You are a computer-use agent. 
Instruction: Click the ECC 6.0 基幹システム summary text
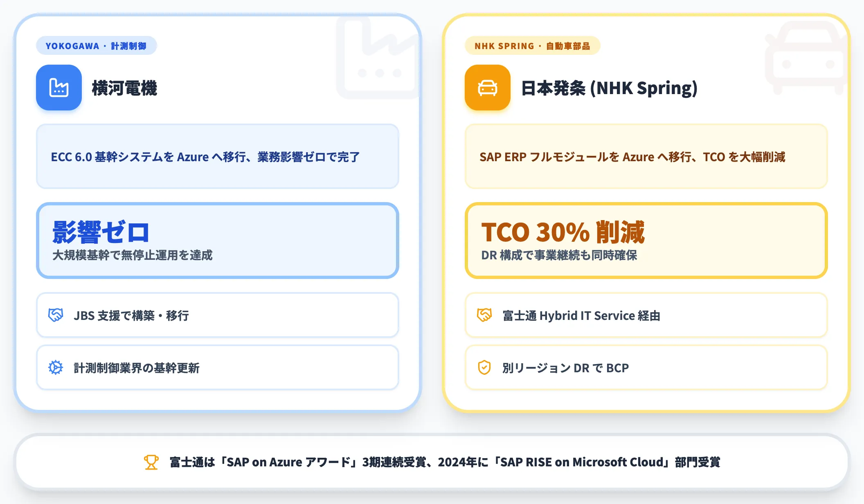coord(205,157)
